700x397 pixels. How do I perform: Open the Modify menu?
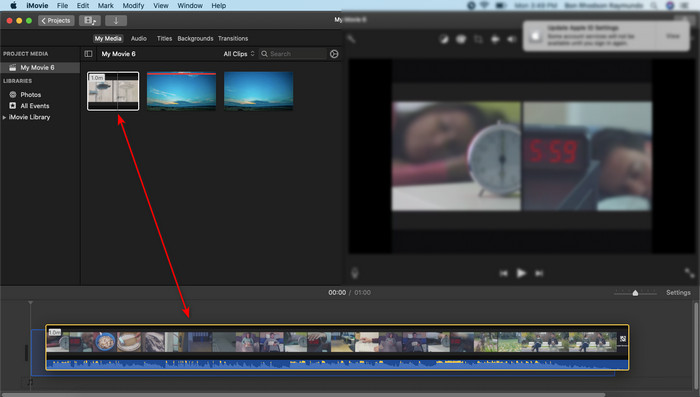point(133,5)
